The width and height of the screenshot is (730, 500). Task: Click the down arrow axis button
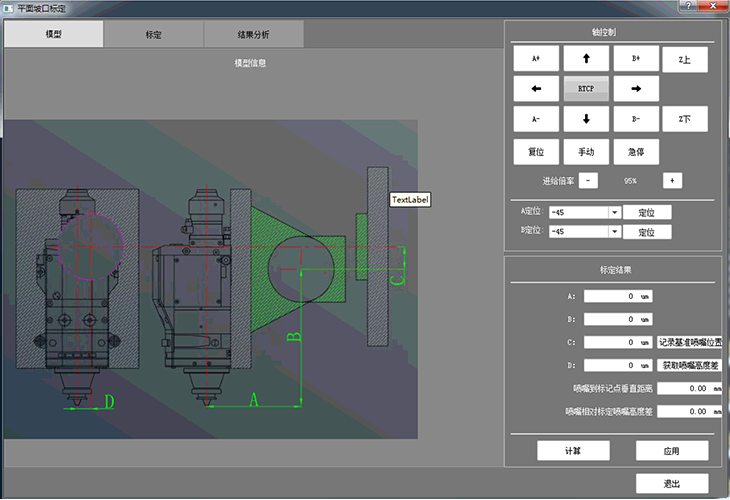(586, 119)
